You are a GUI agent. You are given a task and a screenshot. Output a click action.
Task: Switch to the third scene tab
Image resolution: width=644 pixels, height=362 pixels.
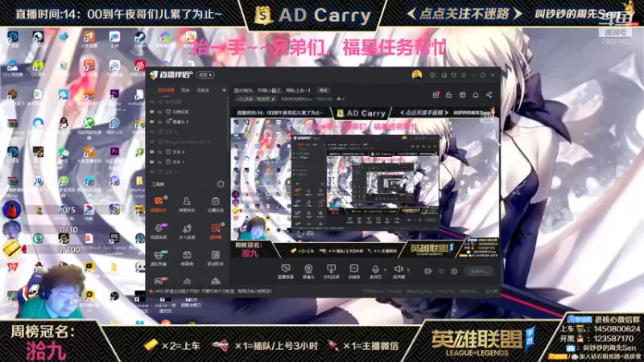pos(203,90)
